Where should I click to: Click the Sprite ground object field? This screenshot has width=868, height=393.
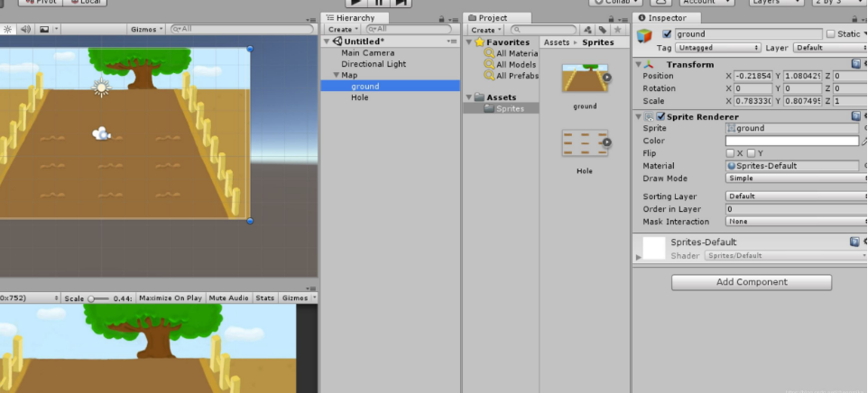[792, 128]
